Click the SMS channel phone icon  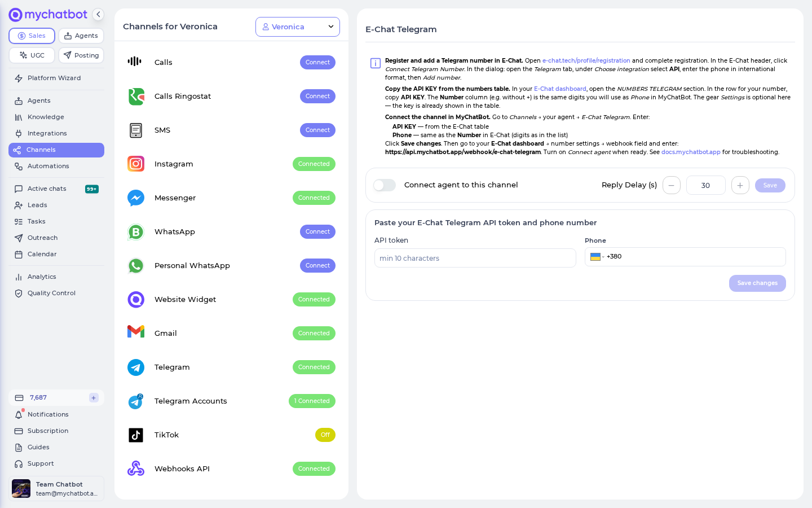click(x=136, y=130)
